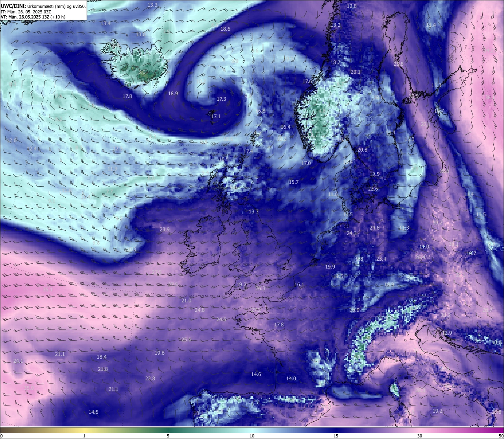Click the IT initialization time line

pos(26,11)
